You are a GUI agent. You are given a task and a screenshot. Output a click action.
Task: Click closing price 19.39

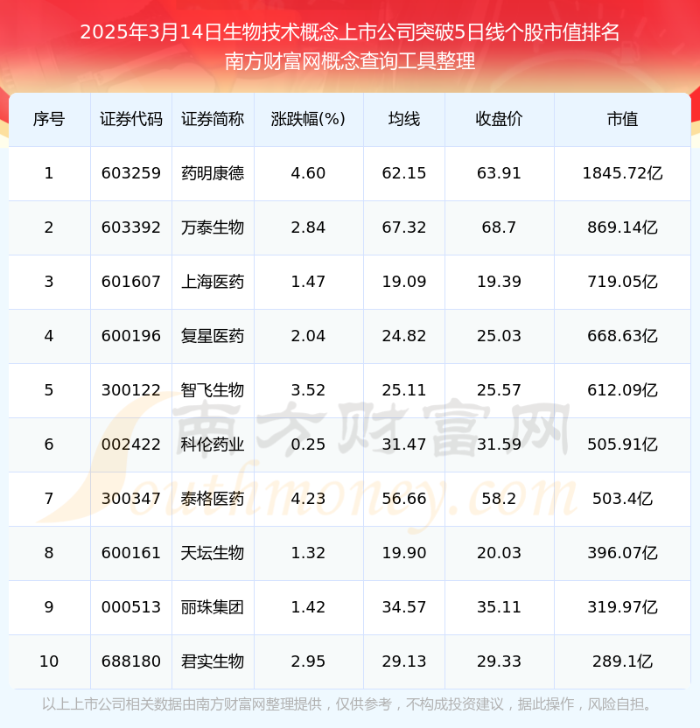pyautogui.click(x=499, y=282)
